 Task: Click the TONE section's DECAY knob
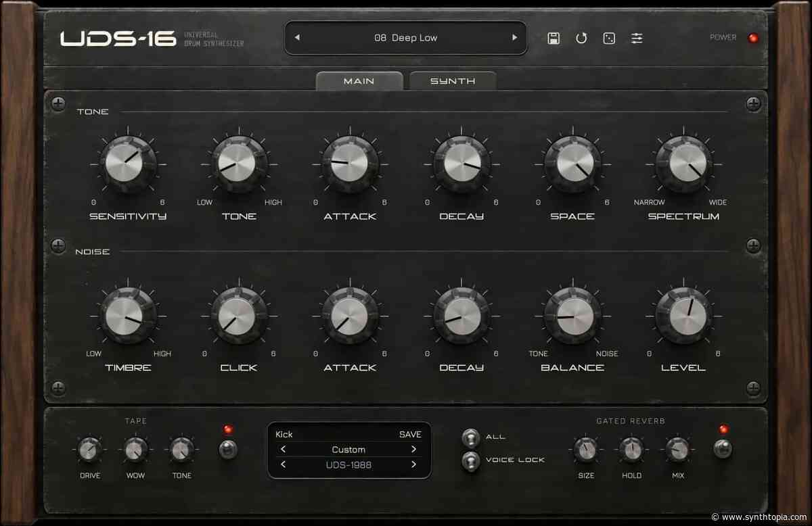(x=461, y=163)
